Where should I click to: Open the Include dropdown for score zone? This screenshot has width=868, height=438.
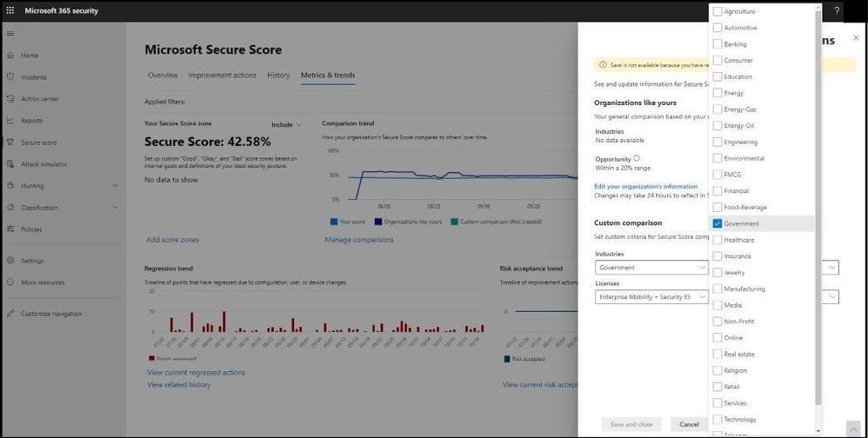click(286, 124)
